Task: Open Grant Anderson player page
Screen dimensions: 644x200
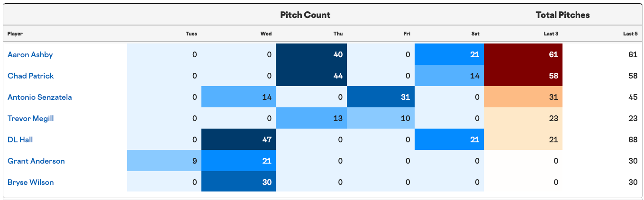Action: [x=36, y=161]
